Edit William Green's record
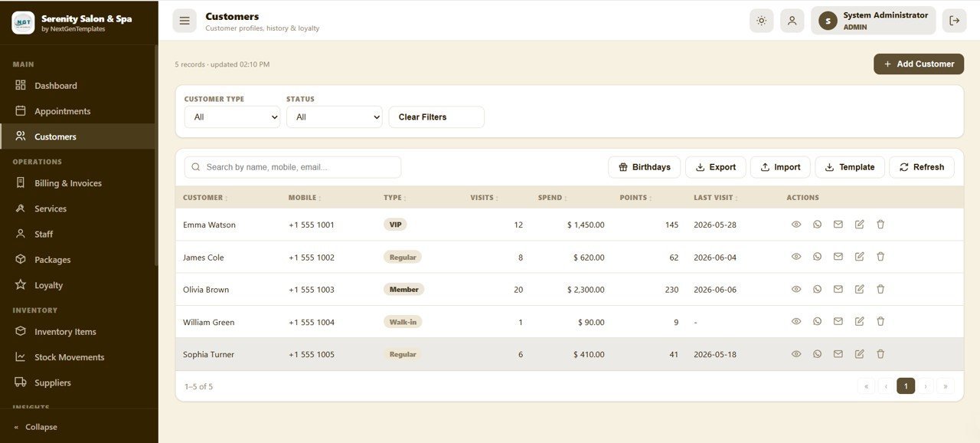 coord(859,322)
